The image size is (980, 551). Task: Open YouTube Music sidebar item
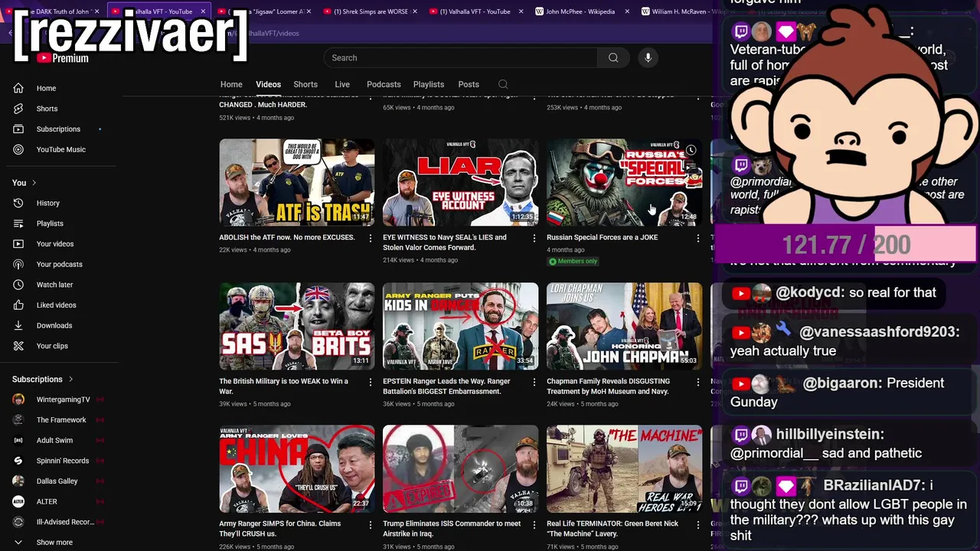tap(61, 149)
